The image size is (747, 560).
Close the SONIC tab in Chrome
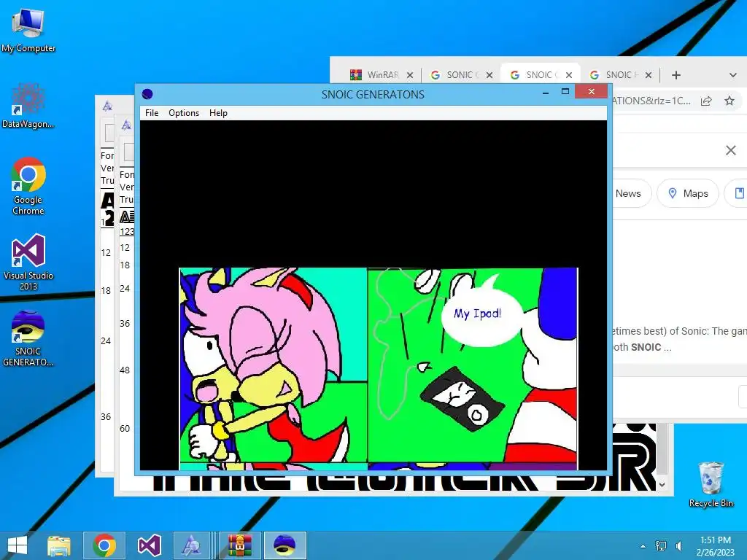coord(489,75)
